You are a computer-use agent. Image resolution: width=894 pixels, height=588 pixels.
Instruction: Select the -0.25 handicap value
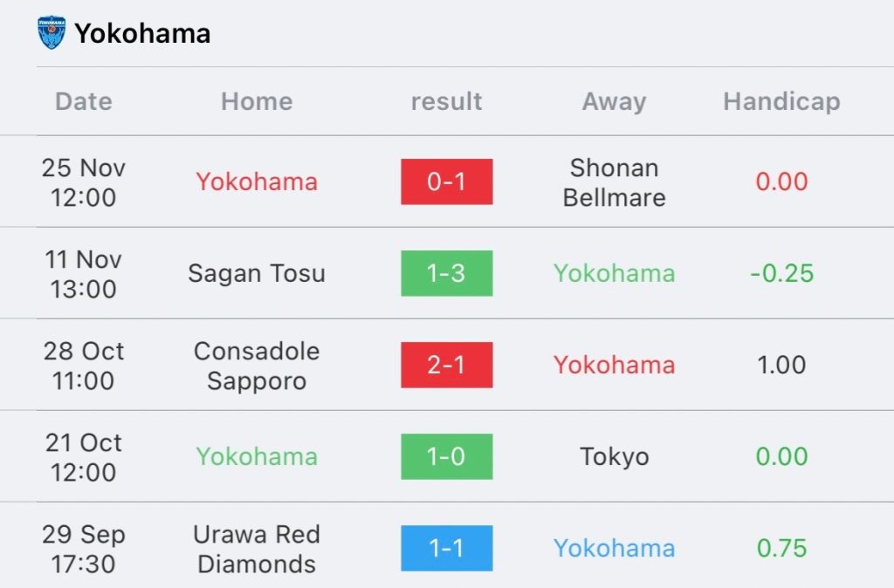pyautogui.click(x=781, y=273)
